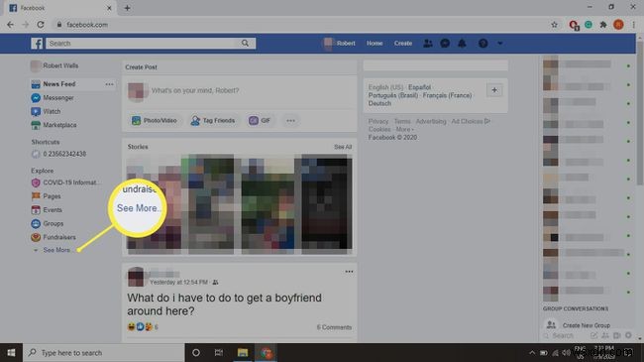Open the Messenger icon in the header

pyautogui.click(x=445, y=44)
